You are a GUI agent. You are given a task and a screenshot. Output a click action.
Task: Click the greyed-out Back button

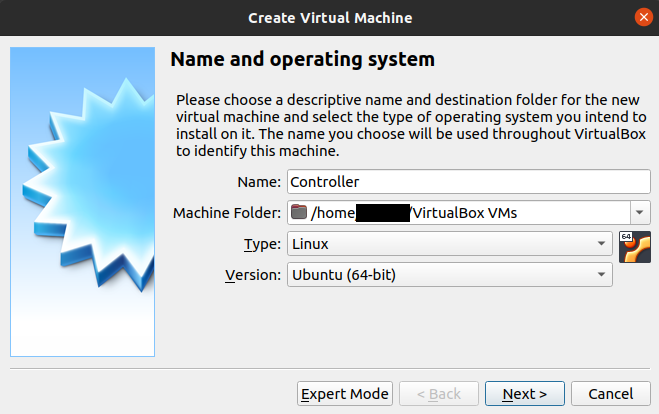pos(438,394)
